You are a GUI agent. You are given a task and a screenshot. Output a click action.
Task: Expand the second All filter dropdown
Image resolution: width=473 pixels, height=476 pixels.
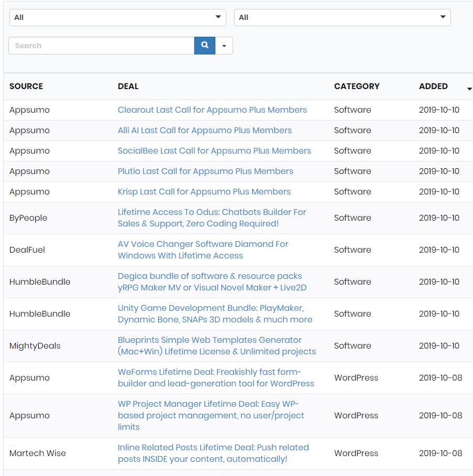click(342, 17)
